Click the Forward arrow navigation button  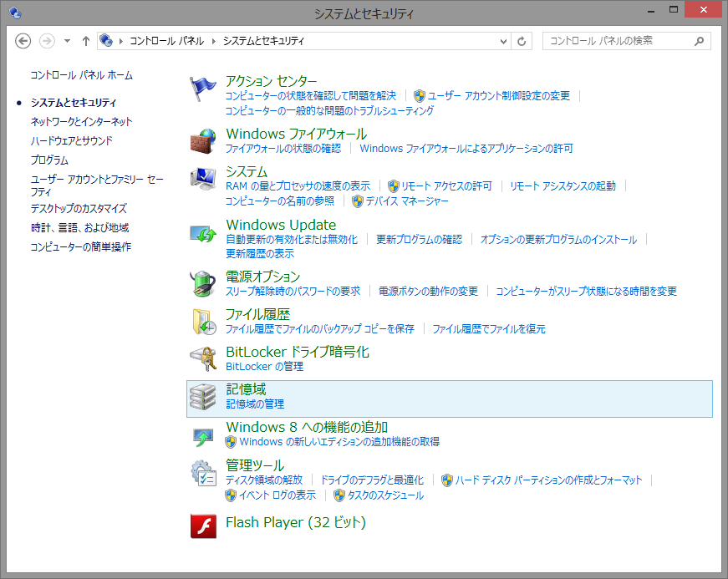[47, 41]
